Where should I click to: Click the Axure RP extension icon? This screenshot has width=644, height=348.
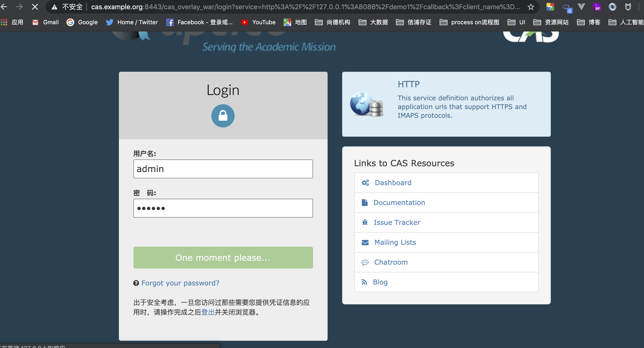point(597,7)
